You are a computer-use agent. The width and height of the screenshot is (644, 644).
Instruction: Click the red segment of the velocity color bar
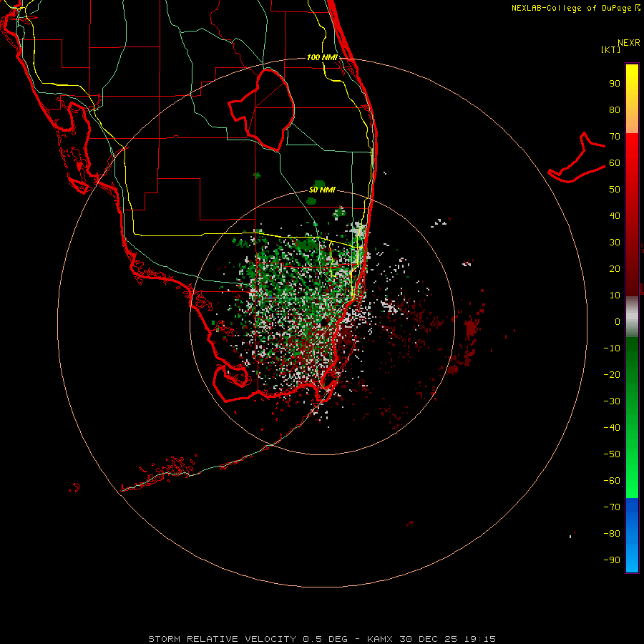632,215
